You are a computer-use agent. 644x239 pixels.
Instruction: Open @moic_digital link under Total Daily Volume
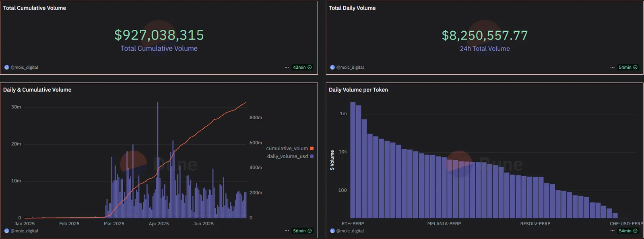[350, 67]
